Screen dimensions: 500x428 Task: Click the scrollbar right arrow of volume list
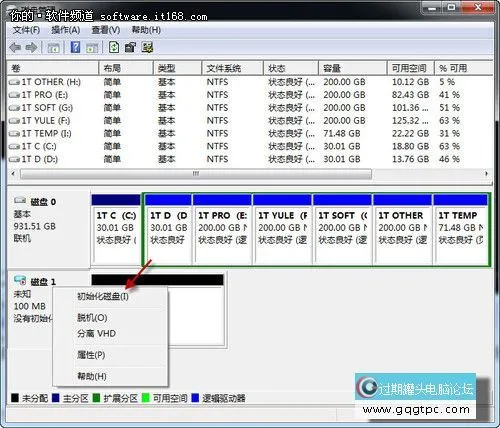click(486, 174)
